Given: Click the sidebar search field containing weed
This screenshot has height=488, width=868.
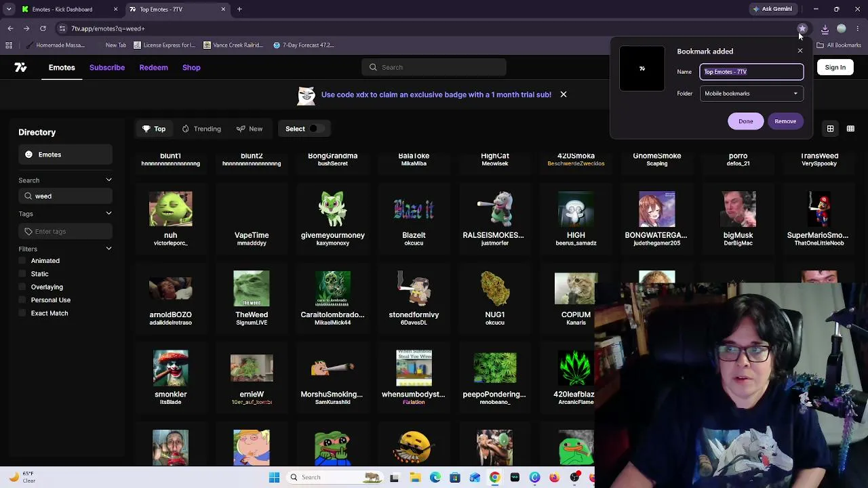Looking at the screenshot, I should [65, 196].
